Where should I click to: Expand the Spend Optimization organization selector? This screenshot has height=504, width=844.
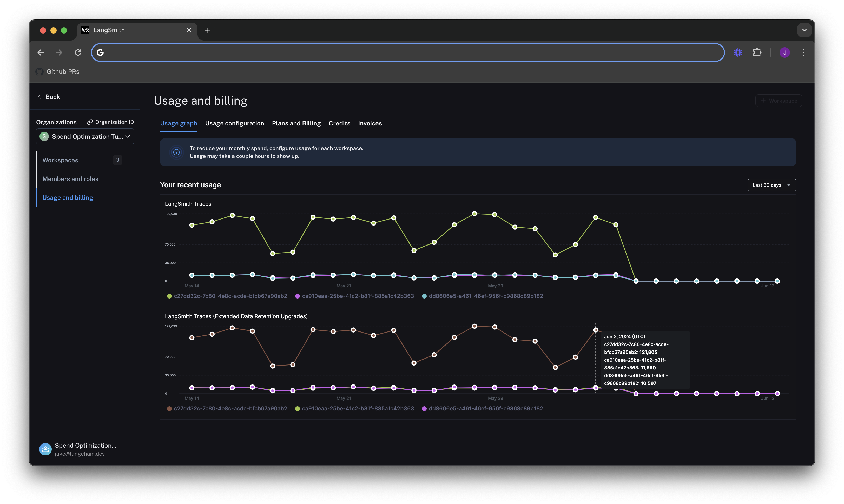pyautogui.click(x=85, y=137)
